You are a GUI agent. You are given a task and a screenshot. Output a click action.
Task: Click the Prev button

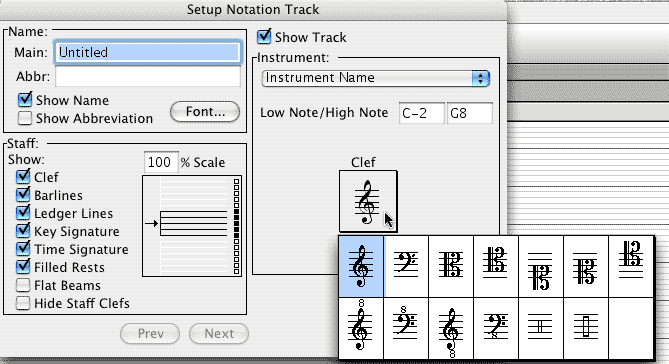pos(150,333)
